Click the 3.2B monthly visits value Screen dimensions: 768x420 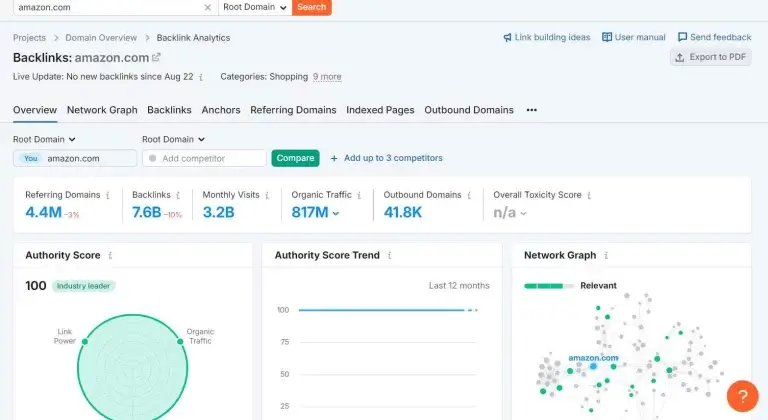(x=218, y=212)
